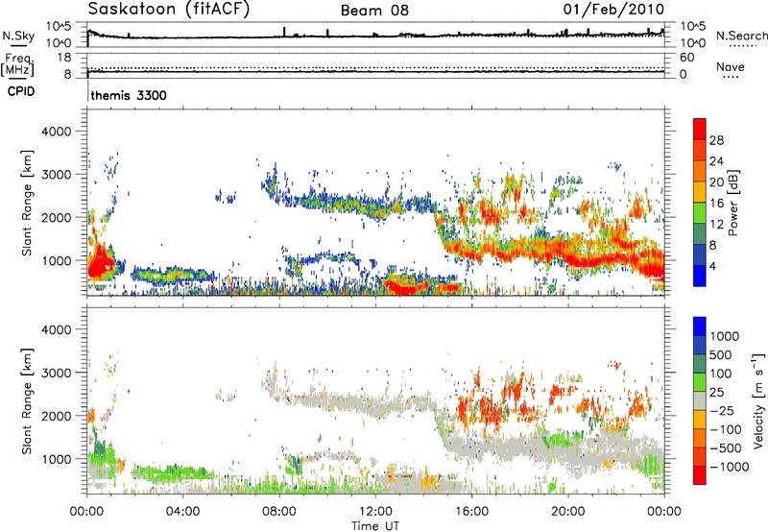The width and height of the screenshot is (768, 532).
Task: Click the "N.Sky" legend label
Action: pos(18,36)
